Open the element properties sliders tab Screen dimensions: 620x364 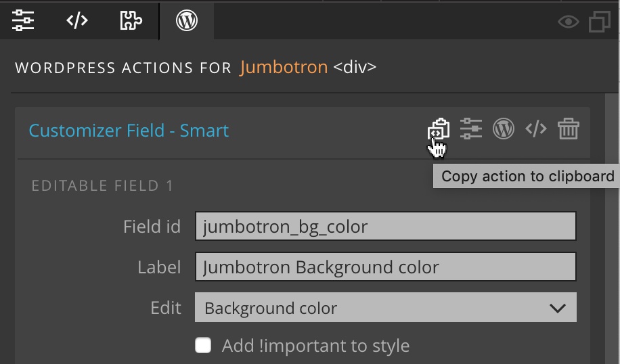[24, 21]
